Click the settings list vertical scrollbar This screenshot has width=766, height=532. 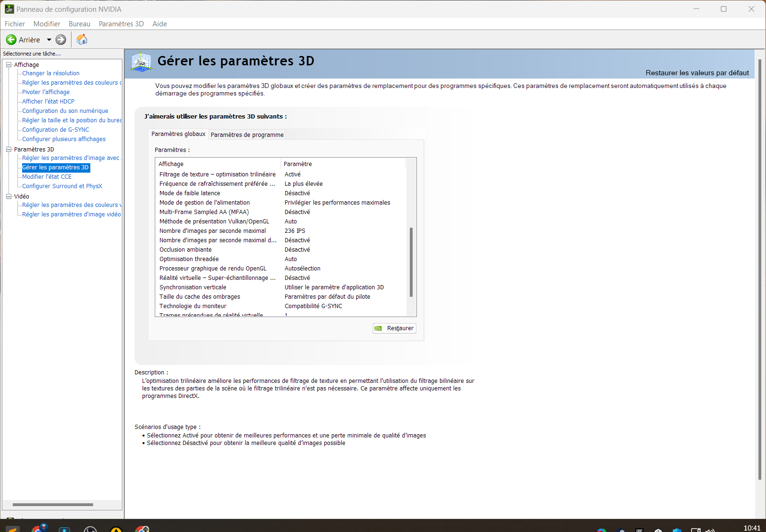point(411,263)
